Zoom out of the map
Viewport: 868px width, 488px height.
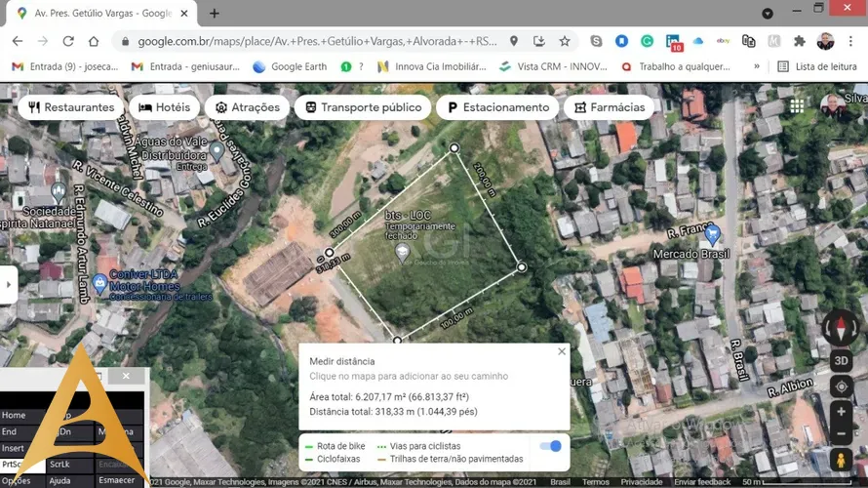coord(841,433)
